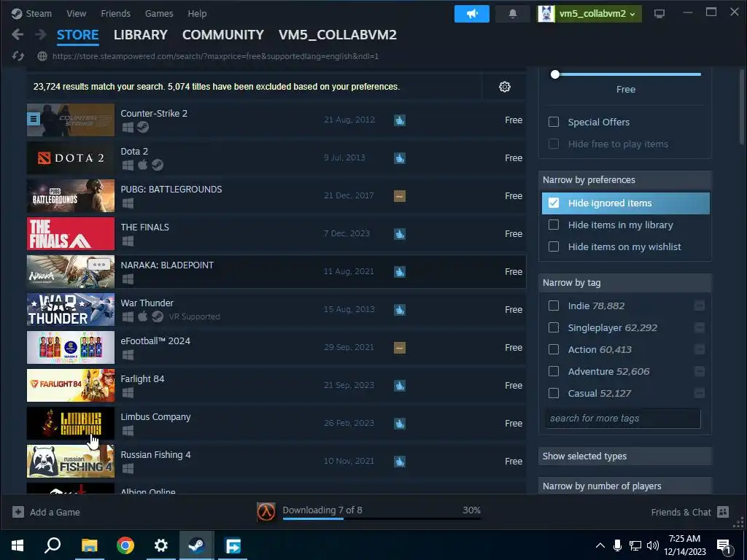Open the vm5_collabvm2 account dropdown
This screenshot has width=747, height=560.
[x=589, y=13]
